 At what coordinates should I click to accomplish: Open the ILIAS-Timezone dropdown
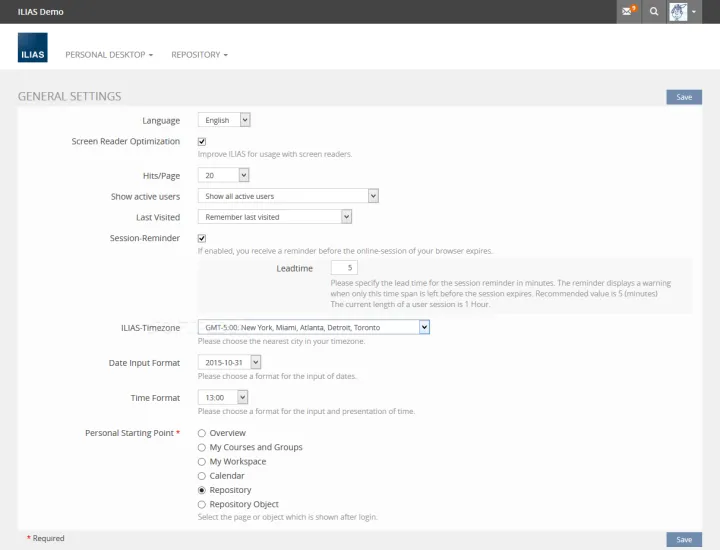pos(313,327)
